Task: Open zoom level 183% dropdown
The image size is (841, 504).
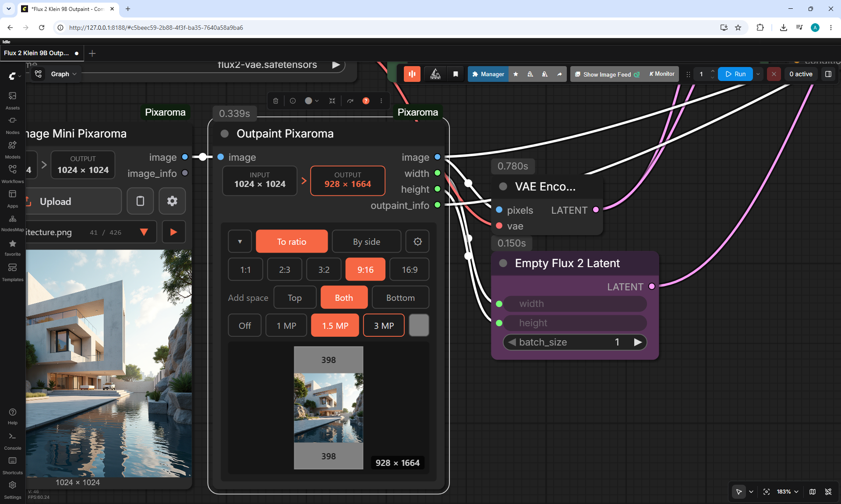Action: click(788, 492)
